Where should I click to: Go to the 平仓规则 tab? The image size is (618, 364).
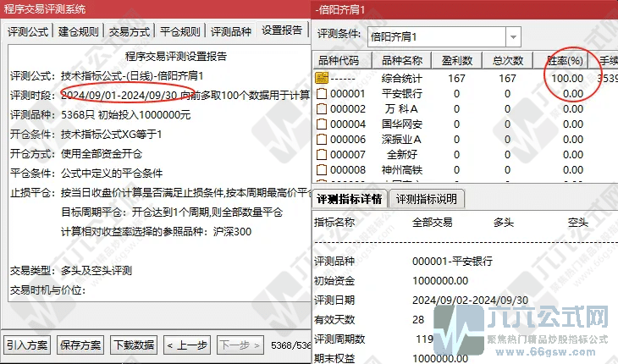click(x=181, y=31)
